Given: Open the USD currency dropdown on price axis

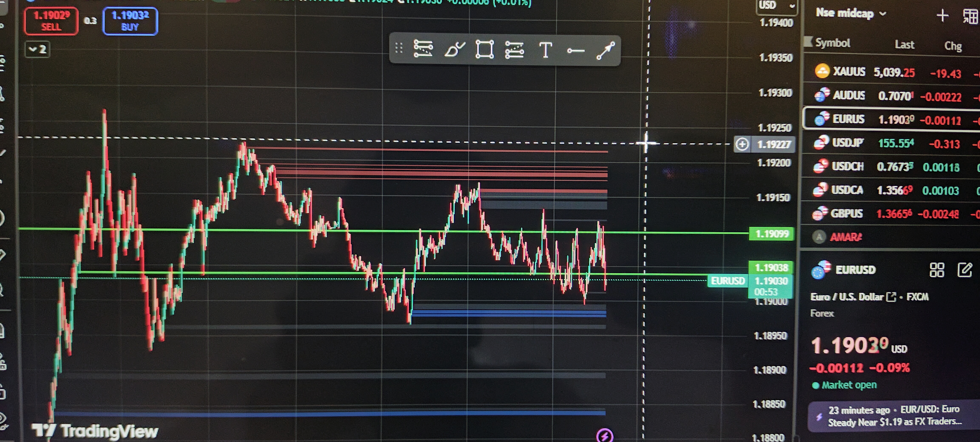Looking at the screenshot, I should click(776, 6).
